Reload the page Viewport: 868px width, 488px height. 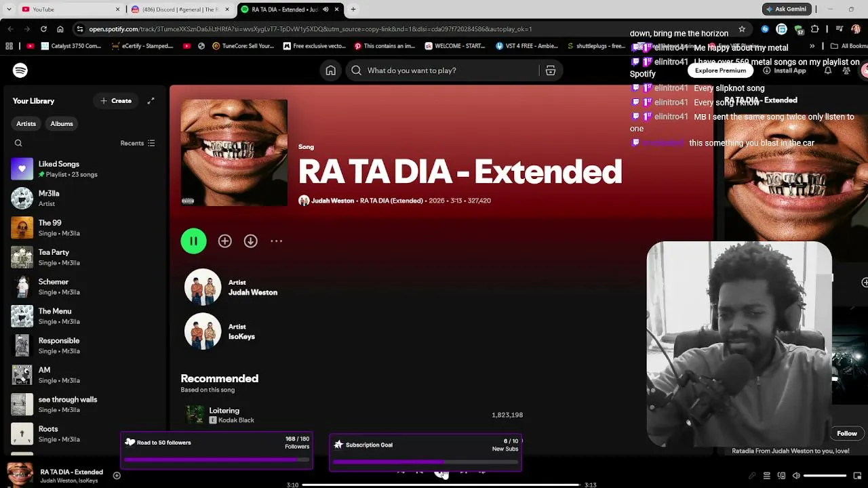click(43, 29)
